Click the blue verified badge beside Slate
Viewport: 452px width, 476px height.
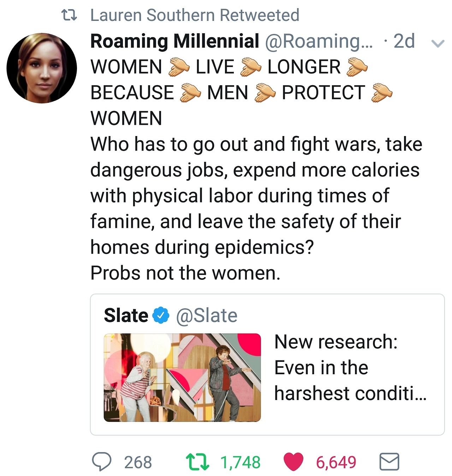click(x=161, y=315)
